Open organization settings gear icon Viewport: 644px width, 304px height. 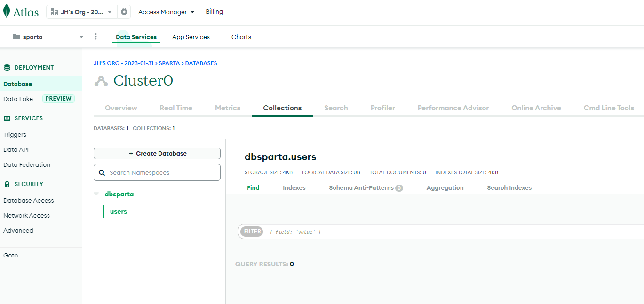pyautogui.click(x=124, y=12)
